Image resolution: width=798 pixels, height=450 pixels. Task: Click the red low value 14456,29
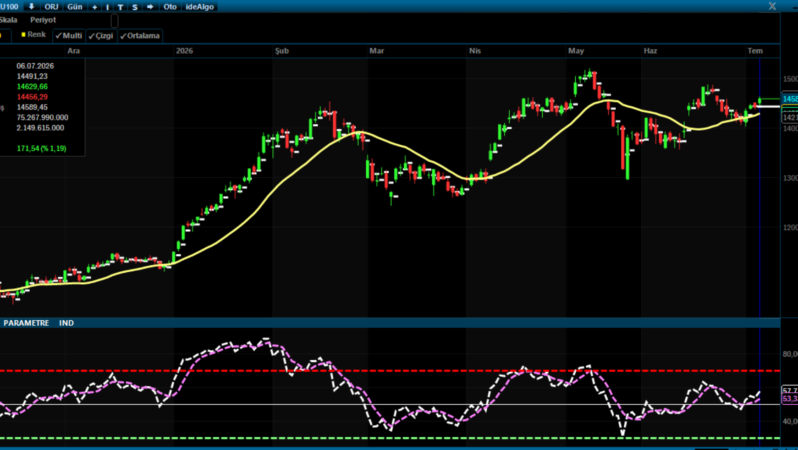(32, 97)
